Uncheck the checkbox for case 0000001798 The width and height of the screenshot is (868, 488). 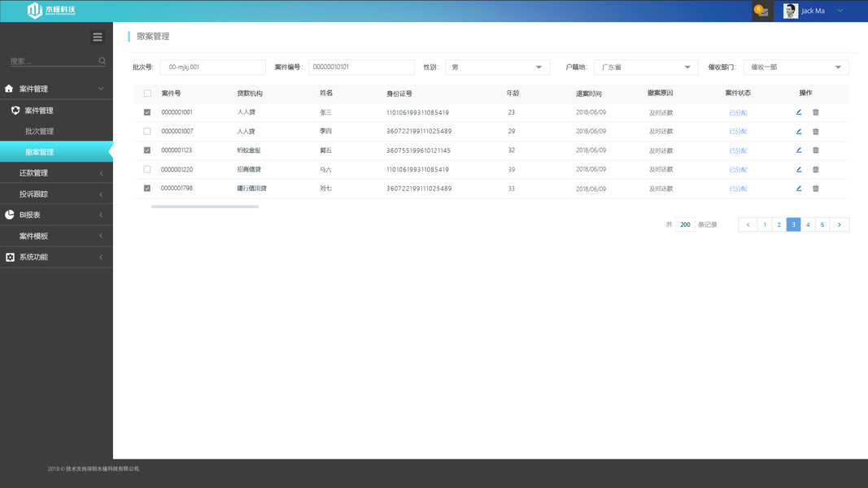(x=147, y=188)
